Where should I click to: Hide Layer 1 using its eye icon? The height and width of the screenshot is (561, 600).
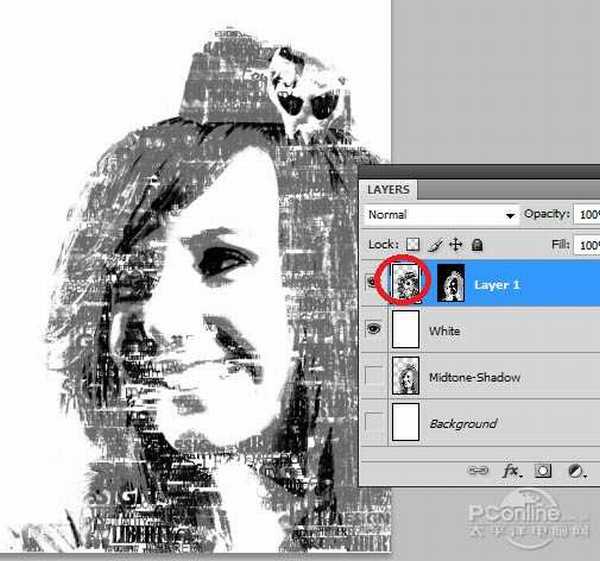coord(374,284)
